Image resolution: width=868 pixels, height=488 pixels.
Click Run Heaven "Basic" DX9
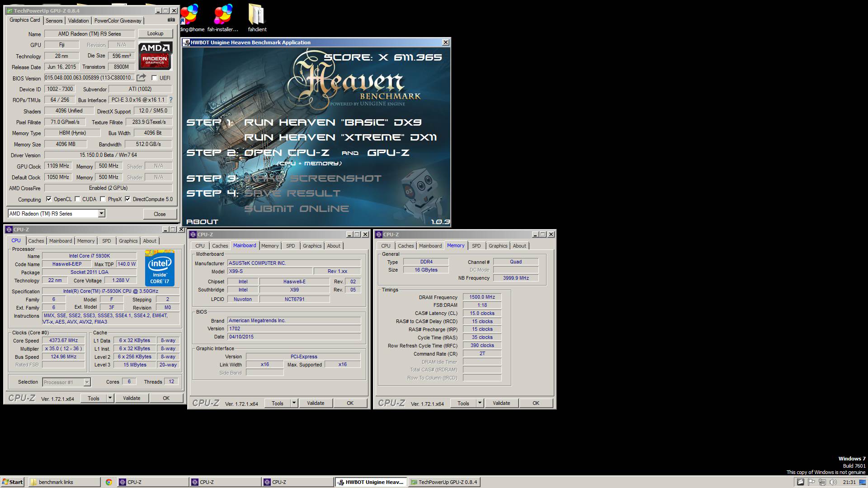pos(333,122)
